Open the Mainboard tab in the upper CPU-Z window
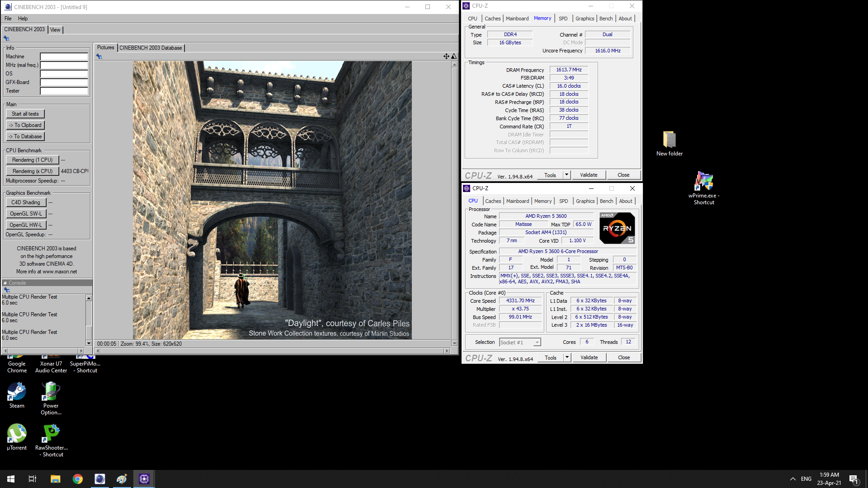The width and height of the screenshot is (868, 488). [x=517, y=19]
